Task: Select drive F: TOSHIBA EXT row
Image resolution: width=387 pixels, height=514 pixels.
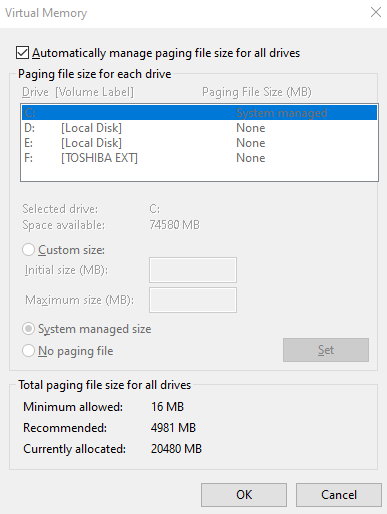Action: (199, 158)
